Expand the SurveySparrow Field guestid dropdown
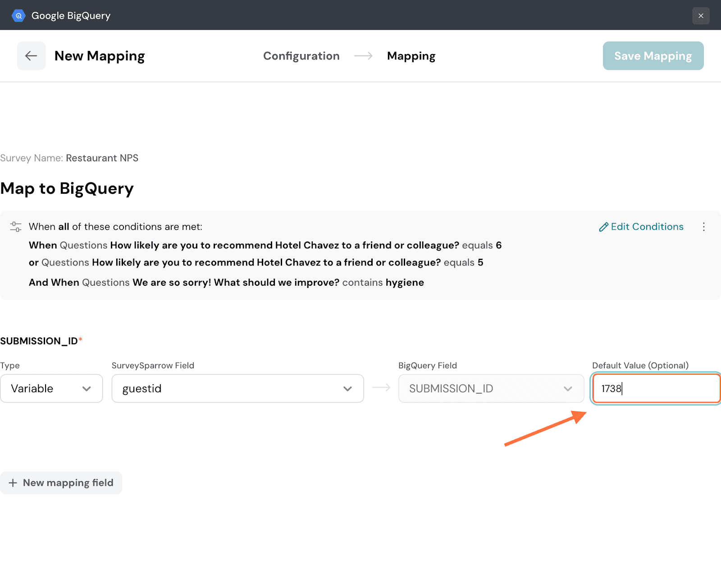This screenshot has height=588, width=721. (237, 388)
